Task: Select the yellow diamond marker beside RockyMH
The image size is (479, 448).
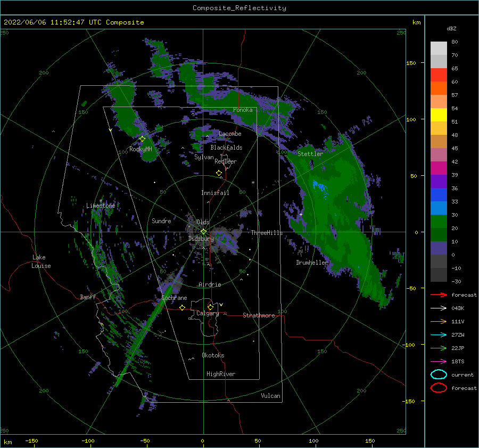Action: coord(142,139)
